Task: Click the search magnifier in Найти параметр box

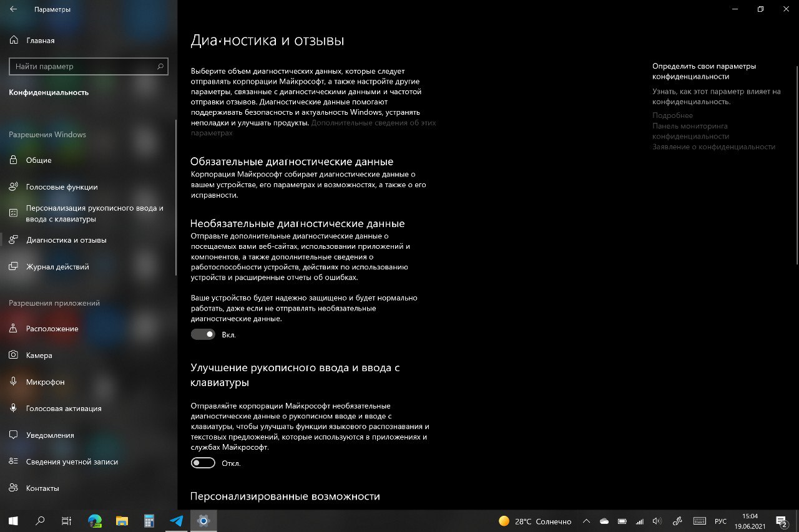Action: coord(160,66)
